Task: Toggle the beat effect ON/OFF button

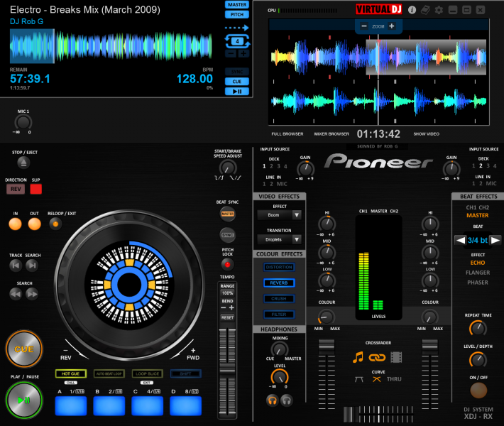Action: click(x=478, y=390)
